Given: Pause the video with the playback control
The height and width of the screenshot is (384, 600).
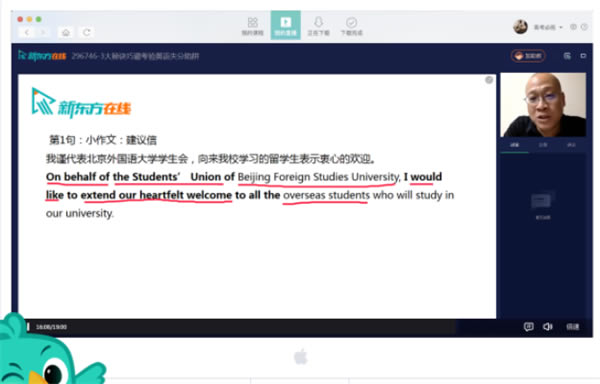Looking at the screenshot, I should [28, 327].
